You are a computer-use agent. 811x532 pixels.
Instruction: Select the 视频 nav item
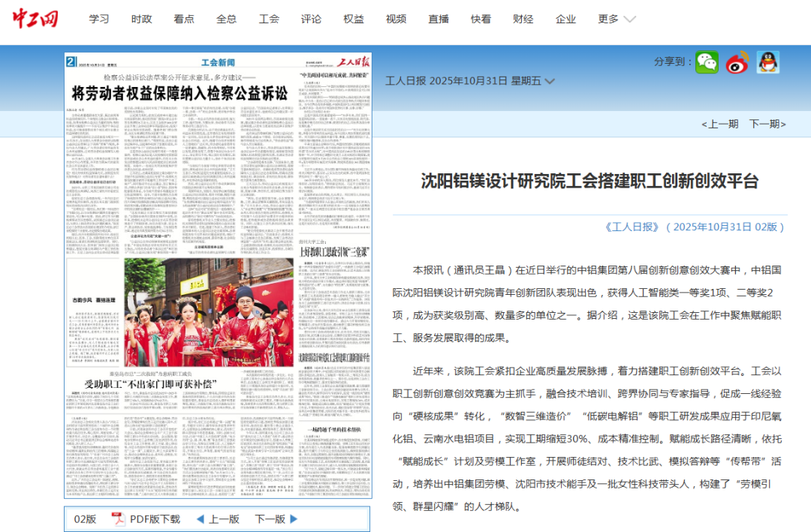(x=396, y=19)
